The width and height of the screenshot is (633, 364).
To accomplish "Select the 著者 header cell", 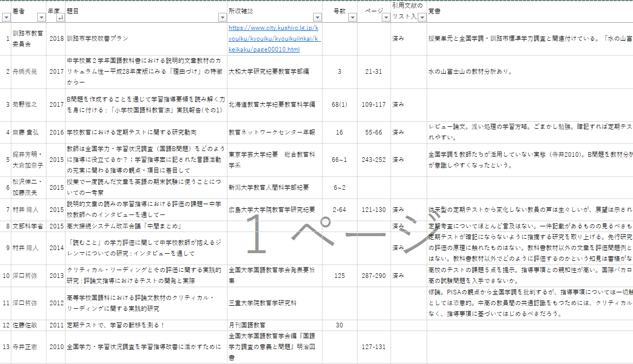I will click(x=29, y=11).
